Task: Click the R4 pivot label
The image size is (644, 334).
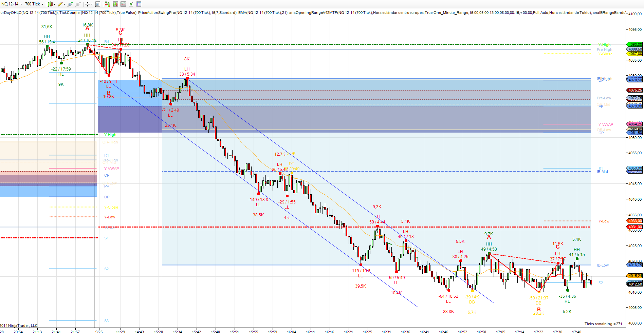Action: [x=107, y=42]
